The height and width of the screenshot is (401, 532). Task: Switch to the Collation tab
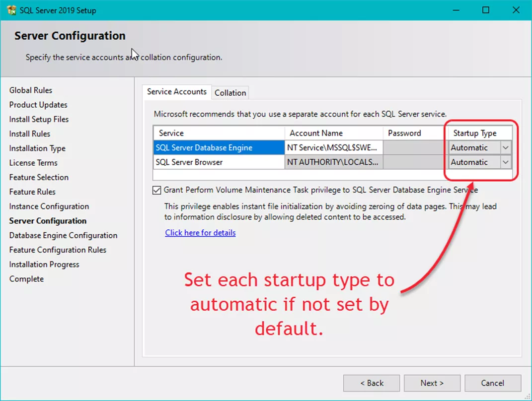(x=230, y=92)
